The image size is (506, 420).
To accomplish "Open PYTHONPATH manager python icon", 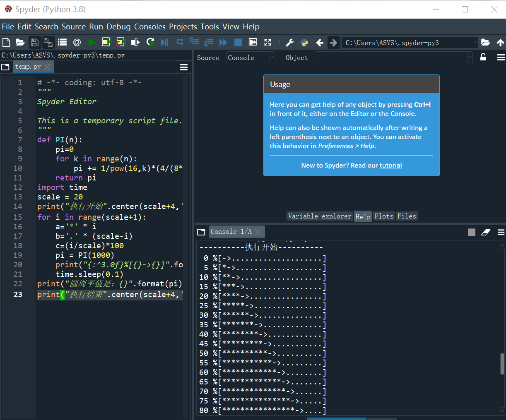I will point(304,42).
